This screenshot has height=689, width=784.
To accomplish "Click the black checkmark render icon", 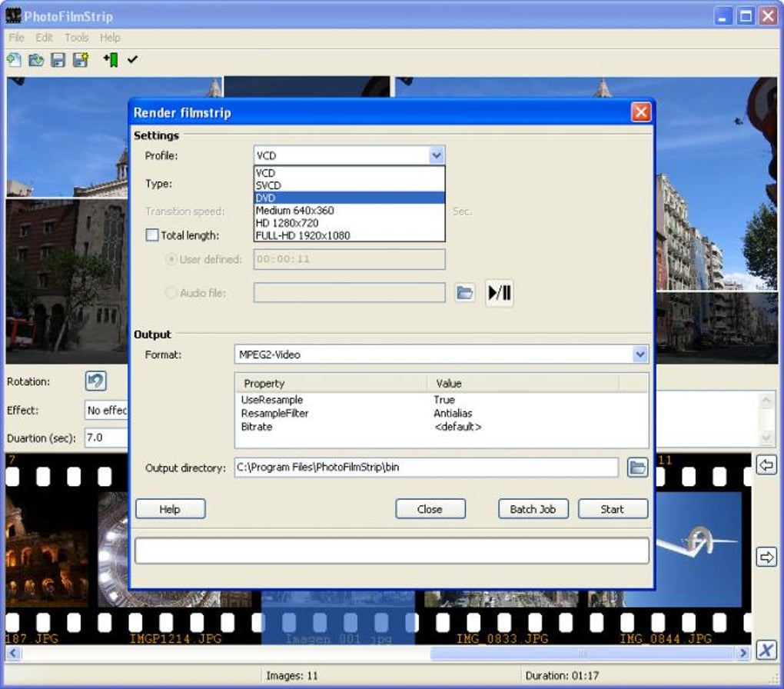I will pyautogui.click(x=132, y=60).
